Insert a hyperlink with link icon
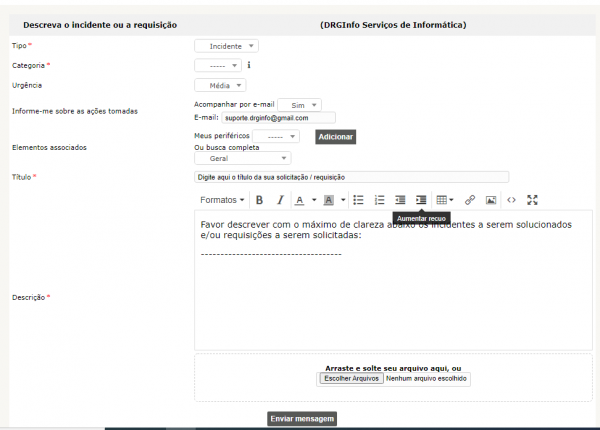Image resolution: width=600 pixels, height=430 pixels. click(470, 200)
